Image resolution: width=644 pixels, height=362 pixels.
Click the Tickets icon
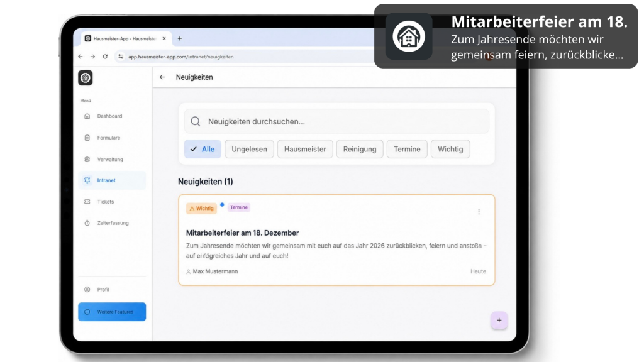pyautogui.click(x=87, y=202)
